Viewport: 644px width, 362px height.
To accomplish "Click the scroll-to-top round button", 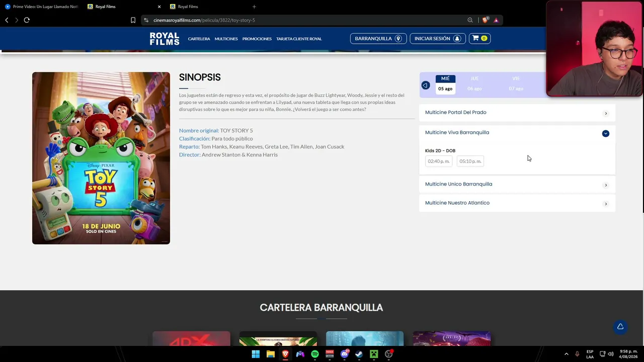I will click(620, 327).
